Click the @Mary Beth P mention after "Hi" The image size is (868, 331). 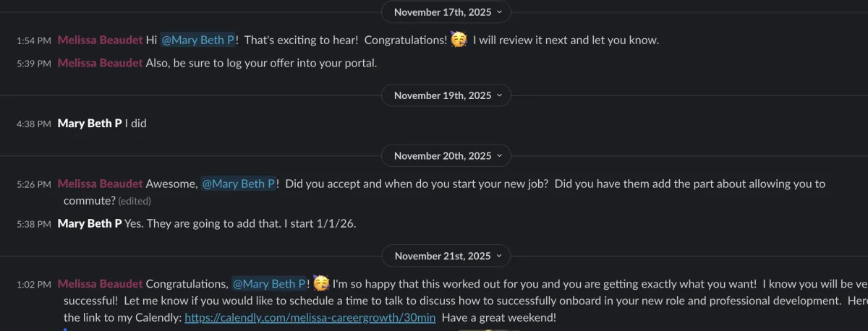(x=197, y=40)
